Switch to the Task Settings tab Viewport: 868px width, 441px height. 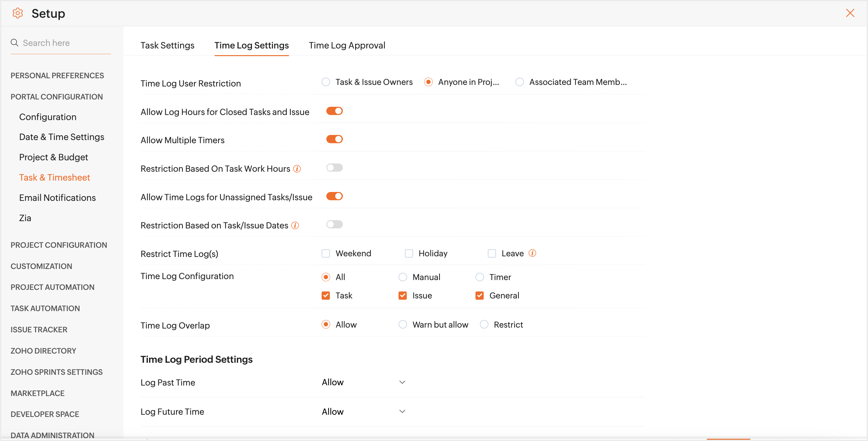167,46
